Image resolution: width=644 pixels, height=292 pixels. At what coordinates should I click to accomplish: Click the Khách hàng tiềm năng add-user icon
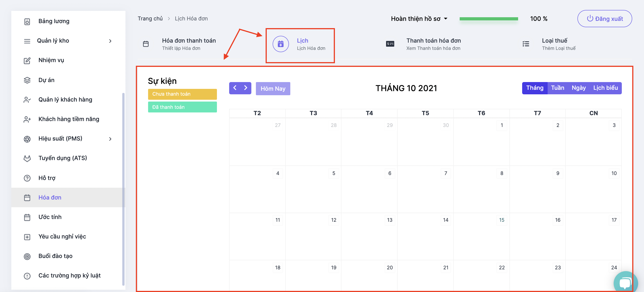pyautogui.click(x=27, y=119)
